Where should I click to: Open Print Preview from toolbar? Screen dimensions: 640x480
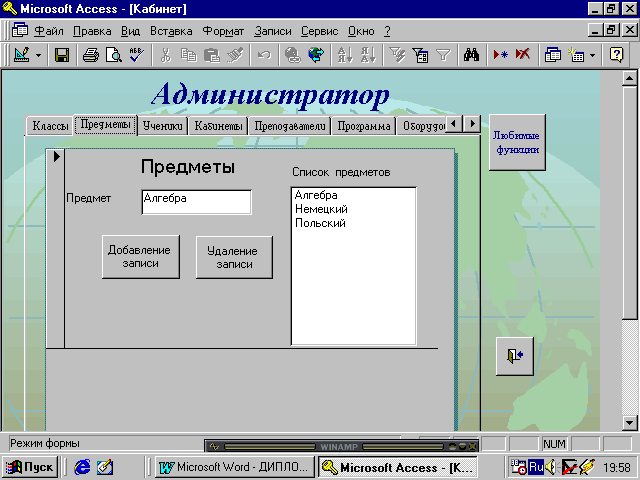pyautogui.click(x=113, y=55)
